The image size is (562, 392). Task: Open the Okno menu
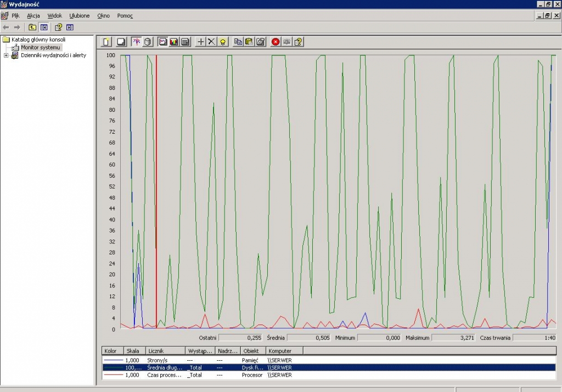point(104,16)
